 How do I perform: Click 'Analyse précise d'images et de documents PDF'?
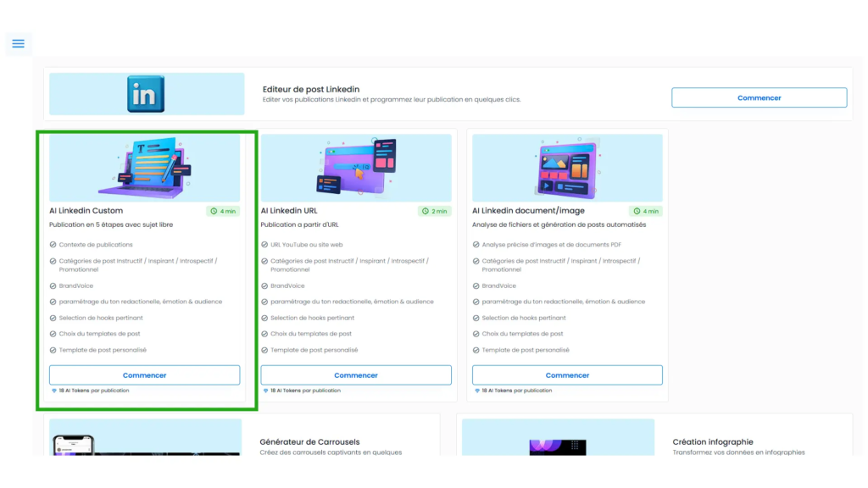(551, 245)
